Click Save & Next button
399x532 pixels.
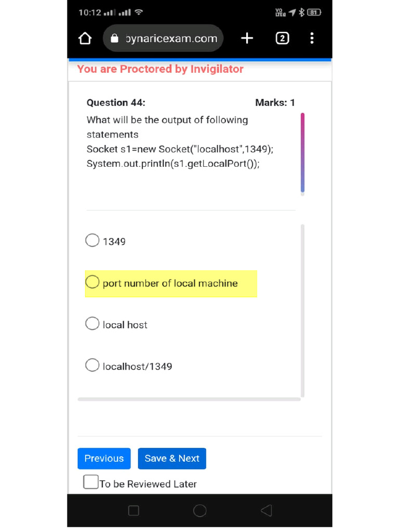pyautogui.click(x=172, y=458)
